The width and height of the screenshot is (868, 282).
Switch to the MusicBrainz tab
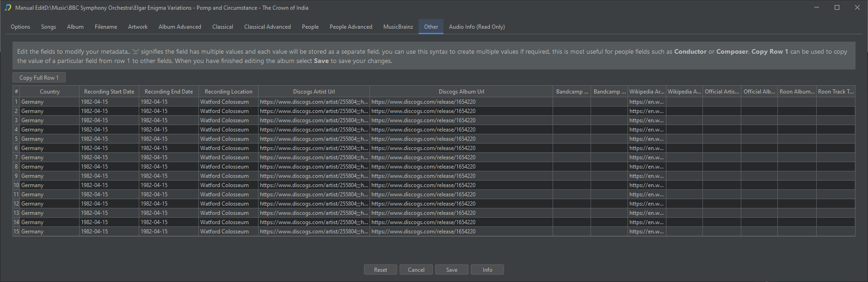click(x=398, y=27)
